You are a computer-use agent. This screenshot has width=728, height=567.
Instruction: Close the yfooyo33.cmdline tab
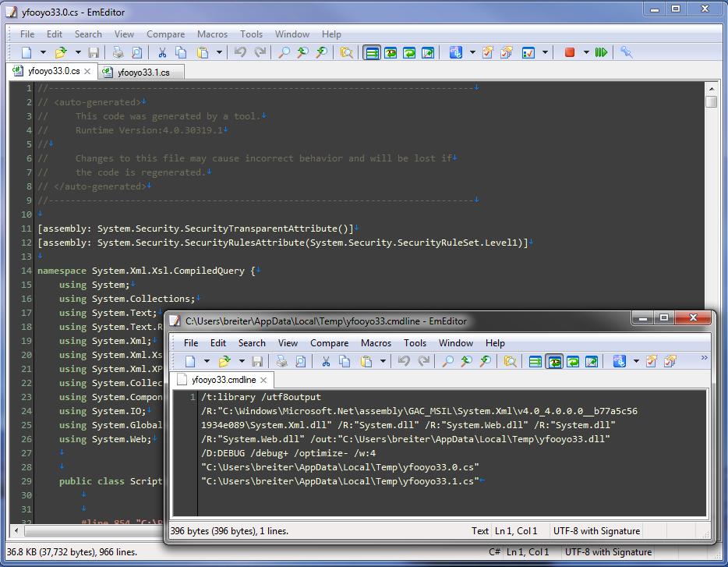point(264,381)
